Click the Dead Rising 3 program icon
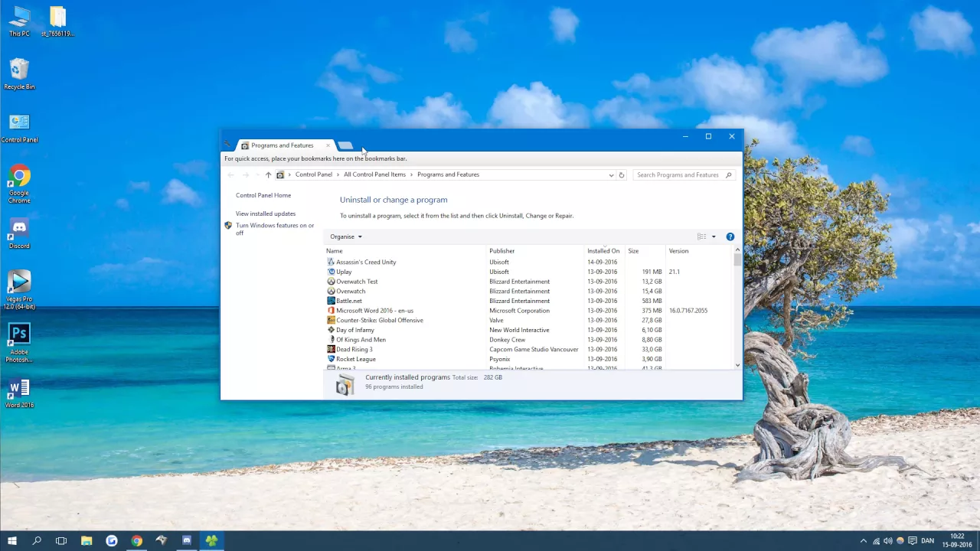The width and height of the screenshot is (980, 551). [331, 349]
